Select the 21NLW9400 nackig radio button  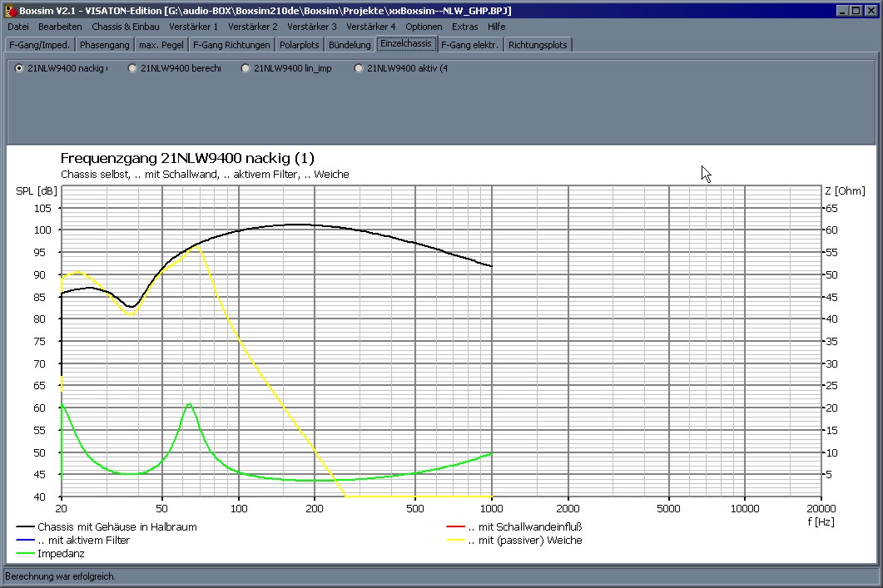point(20,68)
